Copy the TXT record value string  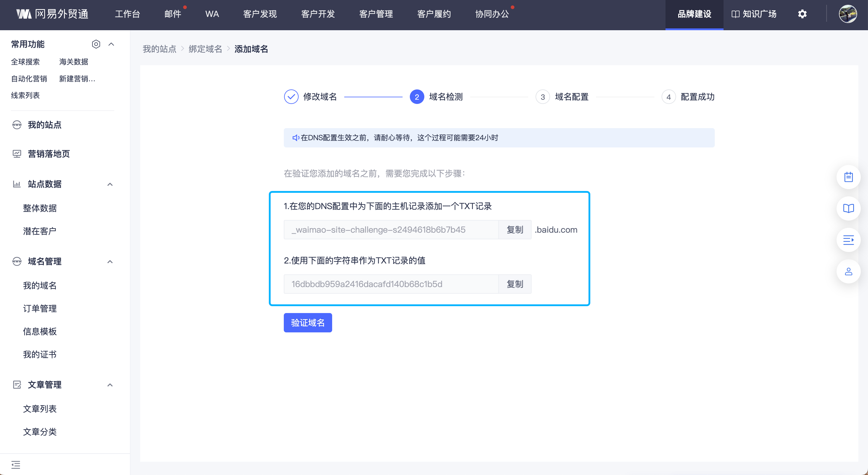(514, 284)
